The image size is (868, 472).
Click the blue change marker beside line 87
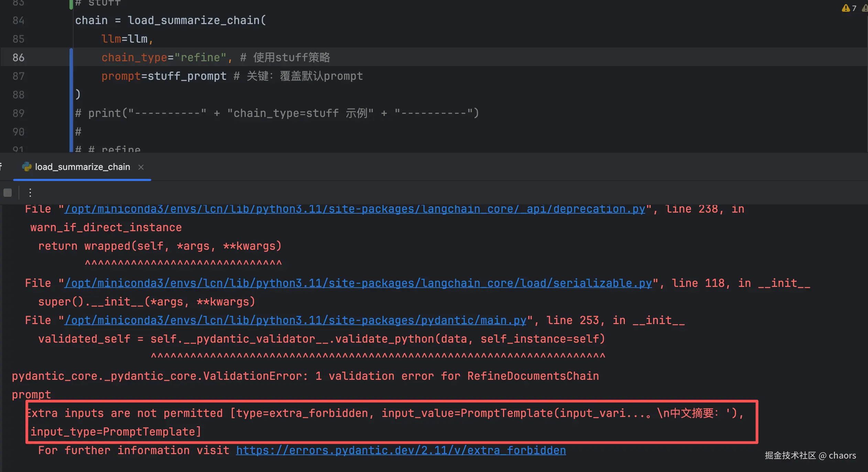pos(71,76)
